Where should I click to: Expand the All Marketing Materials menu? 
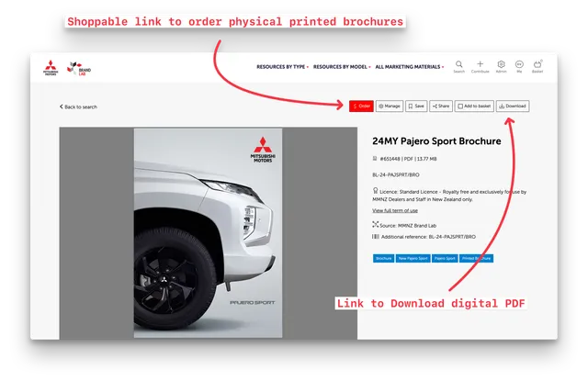click(410, 66)
